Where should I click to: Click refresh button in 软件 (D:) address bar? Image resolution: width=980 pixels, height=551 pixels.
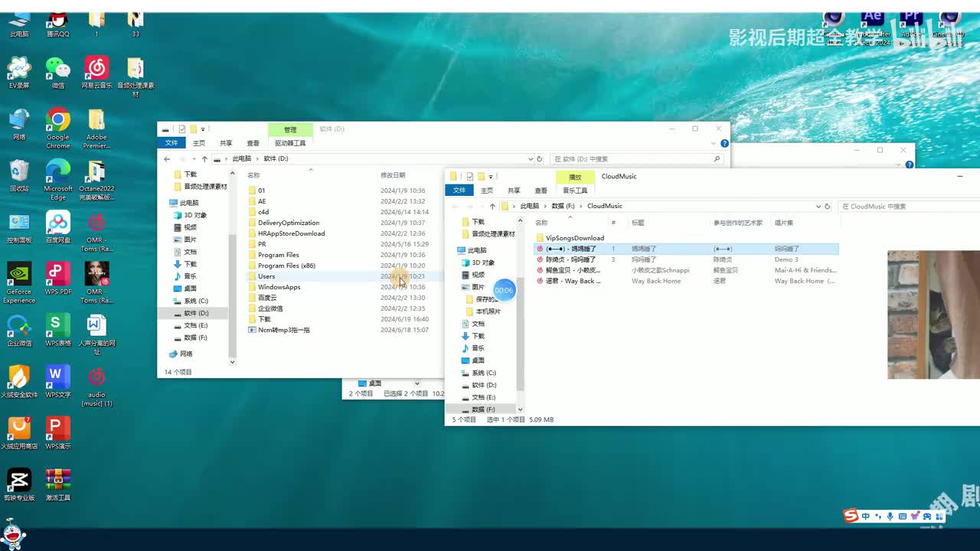539,159
